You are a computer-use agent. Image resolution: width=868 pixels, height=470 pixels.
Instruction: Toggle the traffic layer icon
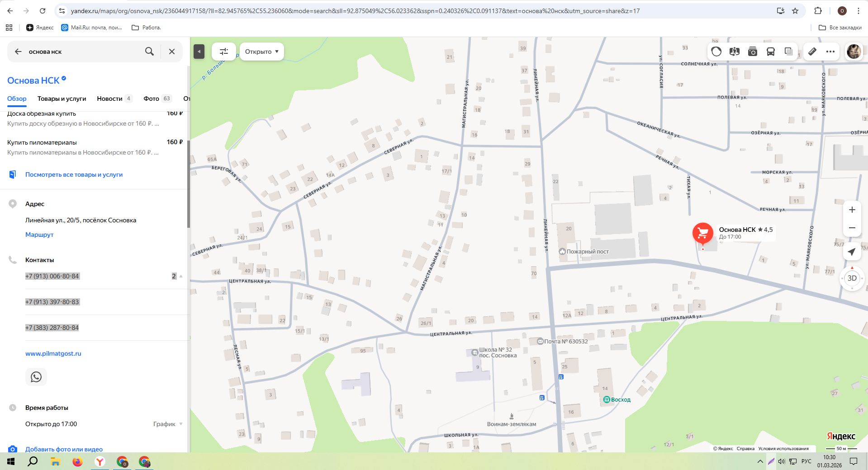716,52
